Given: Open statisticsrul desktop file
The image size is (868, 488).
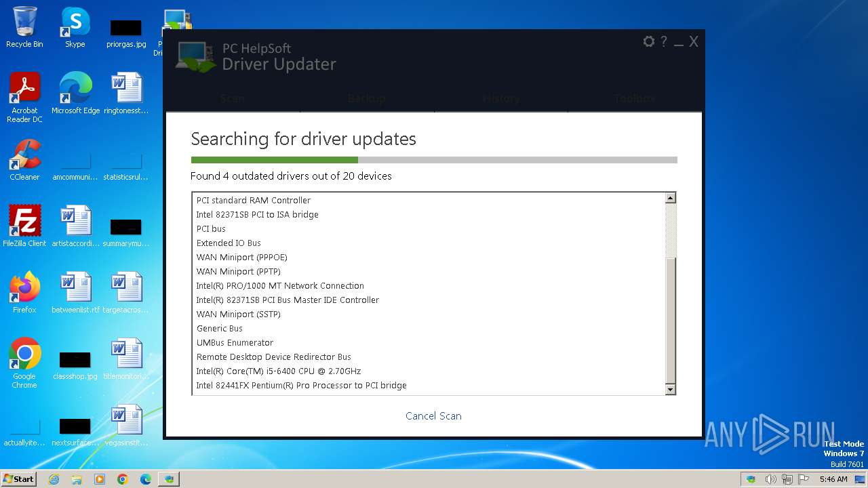Looking at the screenshot, I should coord(126,167).
